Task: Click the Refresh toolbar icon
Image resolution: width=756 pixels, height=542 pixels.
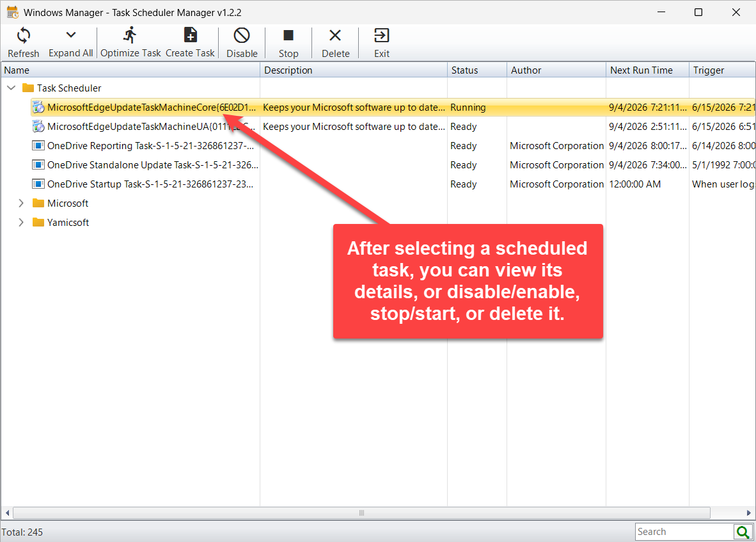Action: point(23,35)
